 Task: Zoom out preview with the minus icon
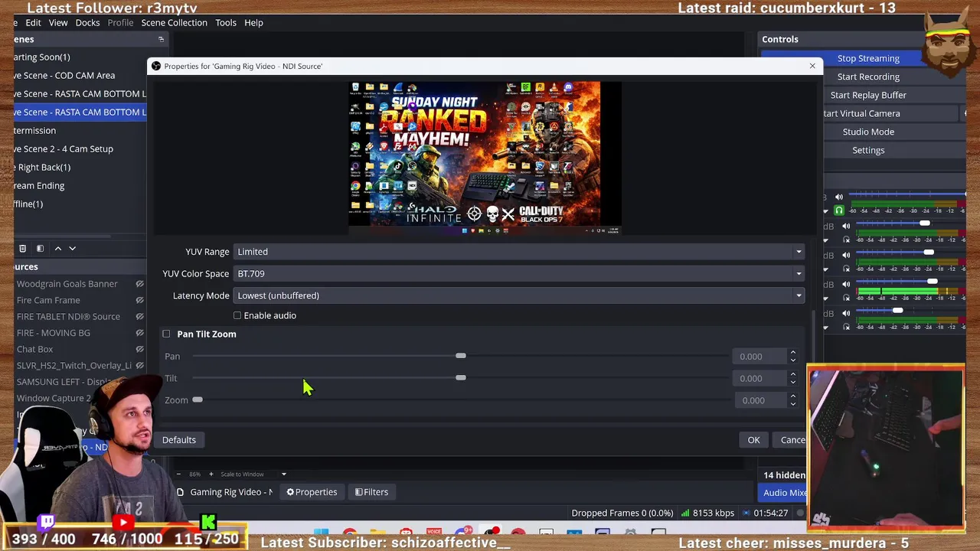[x=178, y=474]
